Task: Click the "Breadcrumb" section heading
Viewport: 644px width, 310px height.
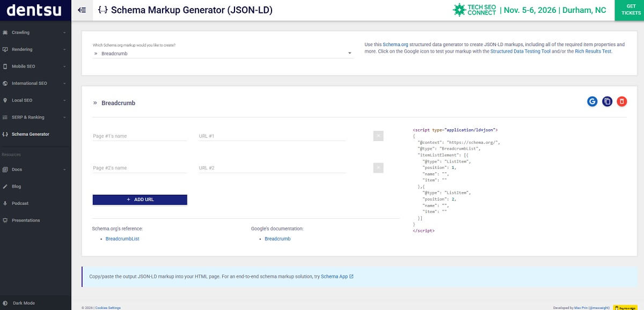Action: [x=118, y=103]
